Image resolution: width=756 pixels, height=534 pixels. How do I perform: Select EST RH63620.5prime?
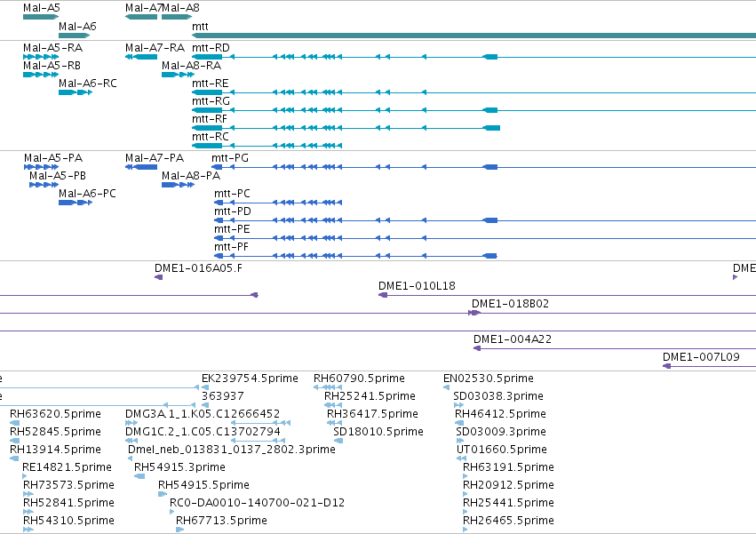point(14,423)
